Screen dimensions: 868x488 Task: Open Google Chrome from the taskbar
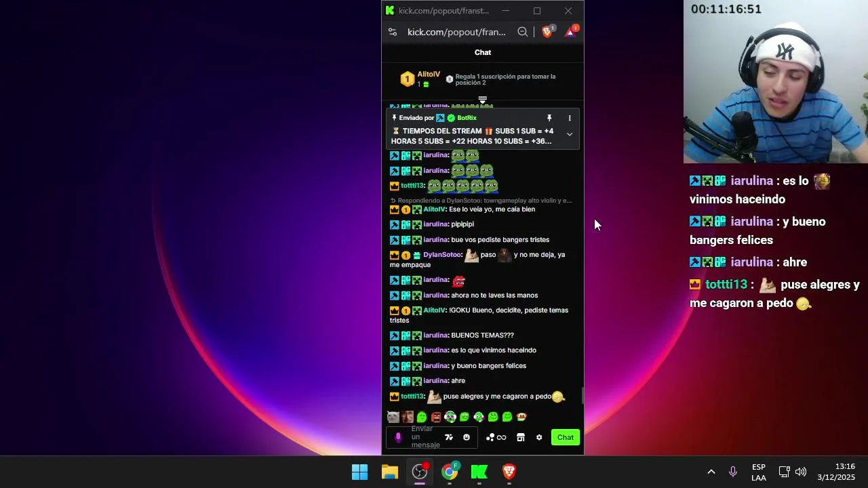coord(450,472)
